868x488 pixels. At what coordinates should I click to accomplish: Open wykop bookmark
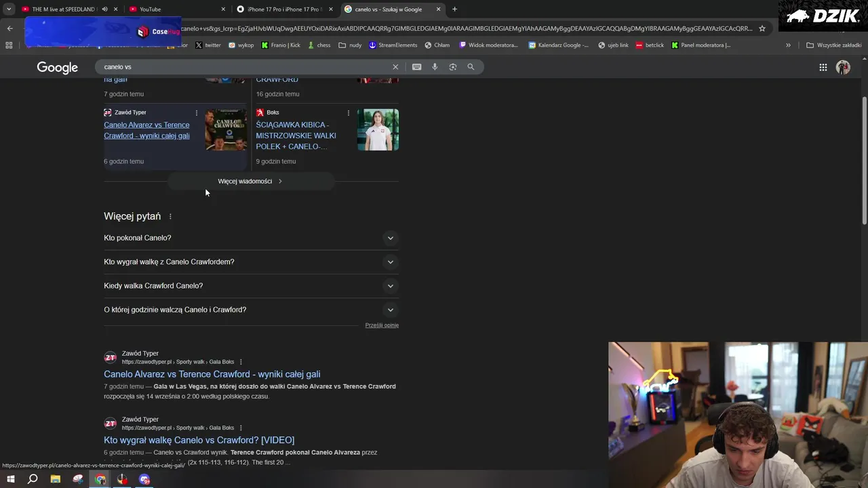click(241, 45)
